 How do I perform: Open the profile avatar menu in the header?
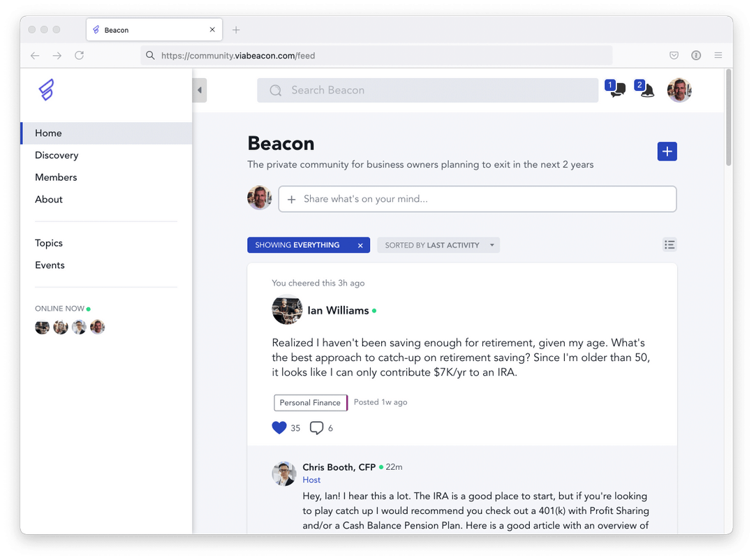coord(679,90)
